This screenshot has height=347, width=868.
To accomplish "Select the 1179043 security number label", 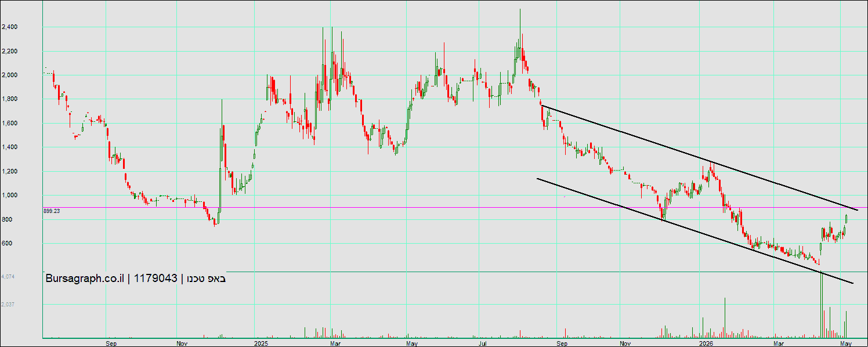I will 155,279.
